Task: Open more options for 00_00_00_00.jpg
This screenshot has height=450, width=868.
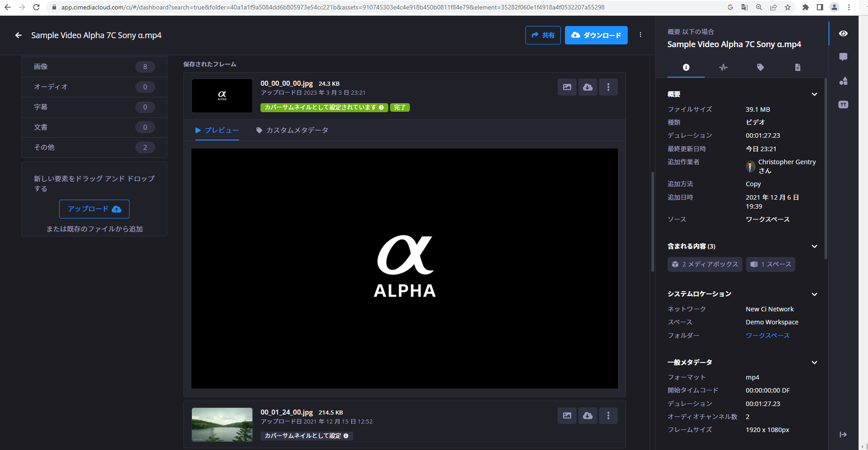Action: coord(608,87)
